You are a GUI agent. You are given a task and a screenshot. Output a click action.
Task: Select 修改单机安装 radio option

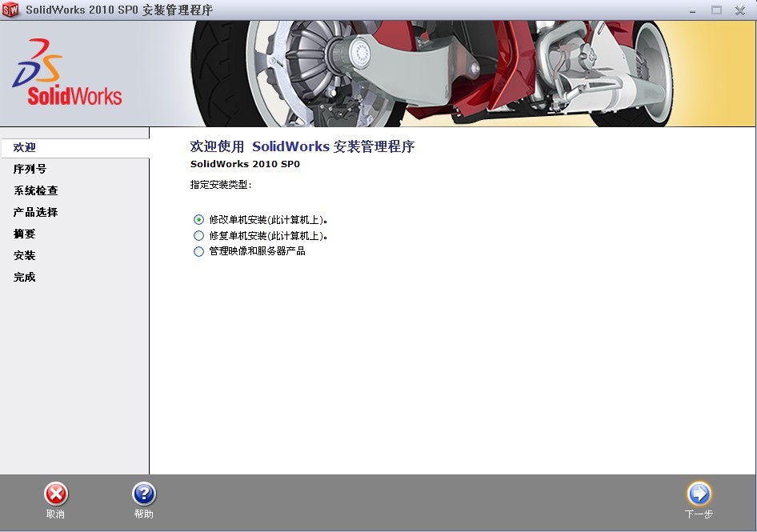pos(198,220)
